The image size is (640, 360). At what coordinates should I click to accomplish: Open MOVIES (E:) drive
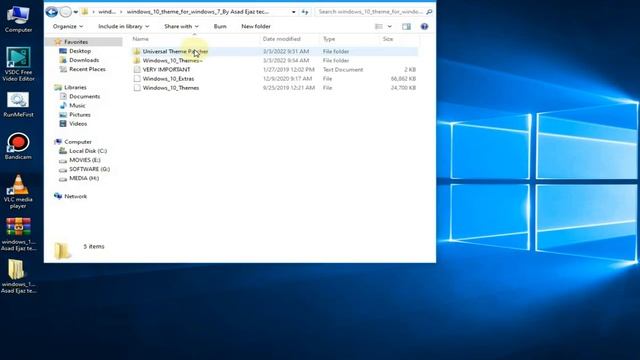[85, 160]
